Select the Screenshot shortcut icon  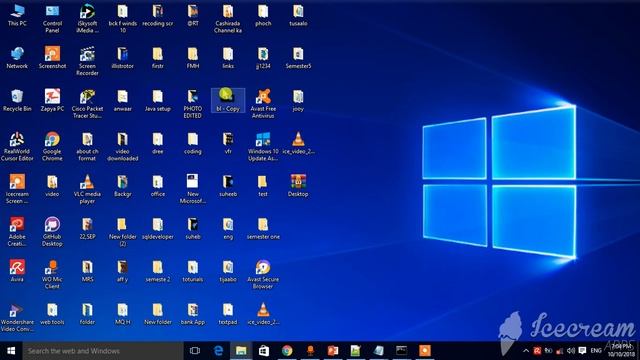(x=52, y=58)
